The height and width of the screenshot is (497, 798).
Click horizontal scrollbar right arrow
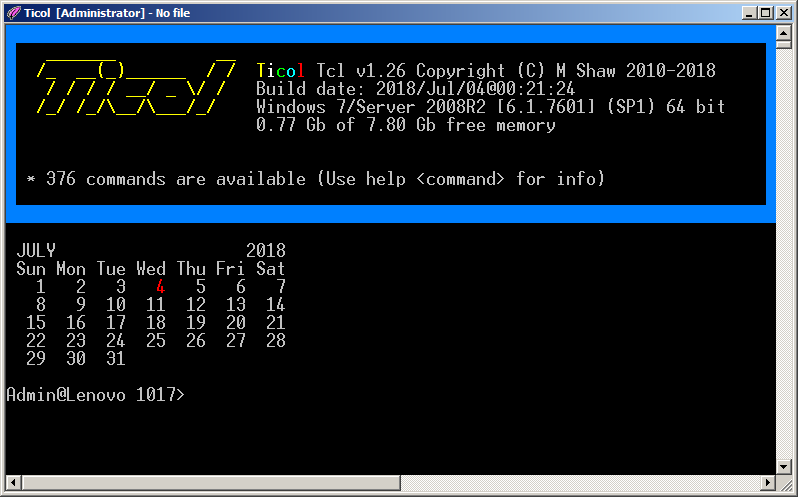click(768, 482)
